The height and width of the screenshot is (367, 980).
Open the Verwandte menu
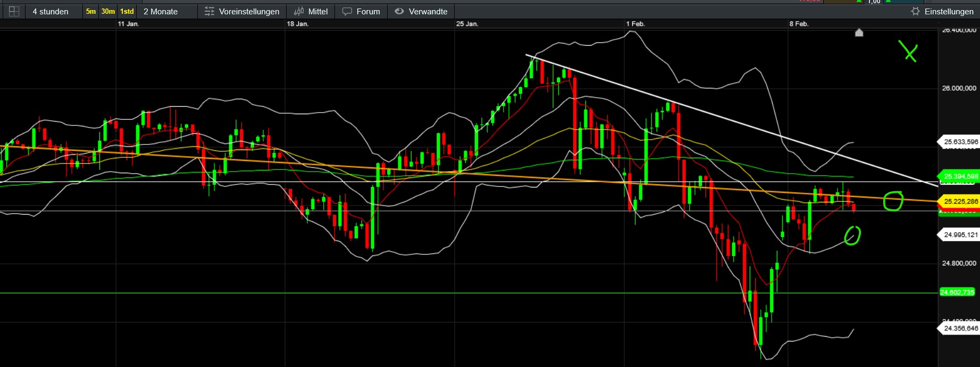428,11
